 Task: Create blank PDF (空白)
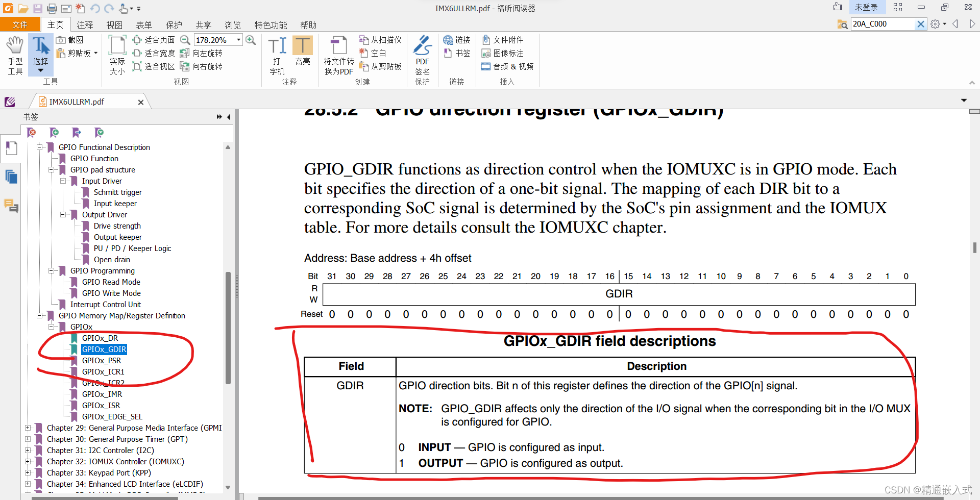click(372, 53)
